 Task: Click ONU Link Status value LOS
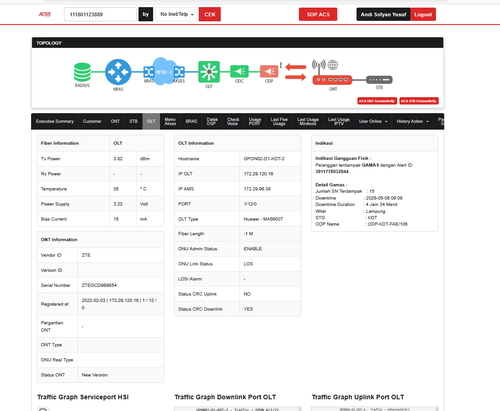pos(248,264)
